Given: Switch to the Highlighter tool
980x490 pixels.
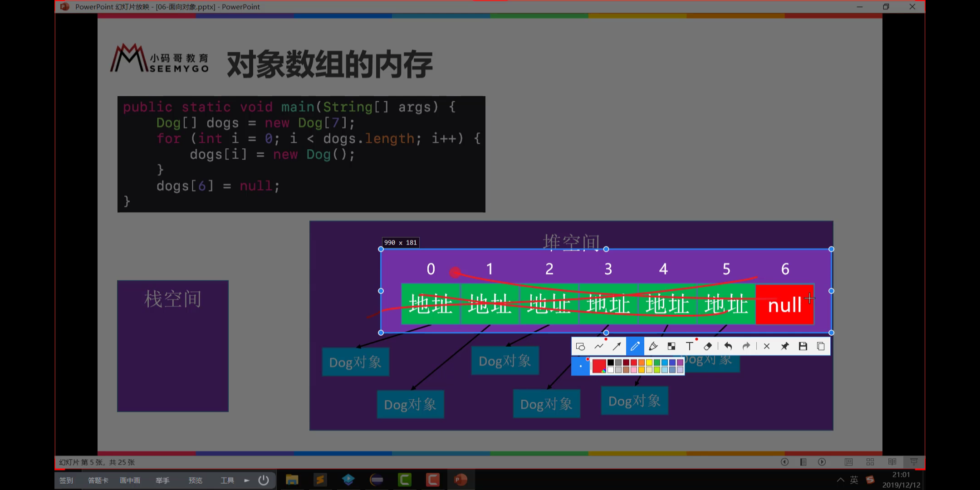Looking at the screenshot, I should (653, 346).
